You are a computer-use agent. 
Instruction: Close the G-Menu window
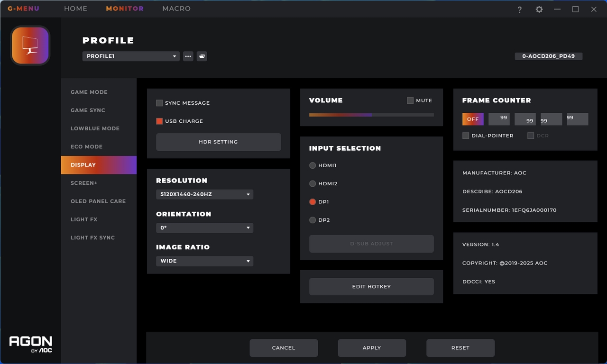[x=594, y=9]
